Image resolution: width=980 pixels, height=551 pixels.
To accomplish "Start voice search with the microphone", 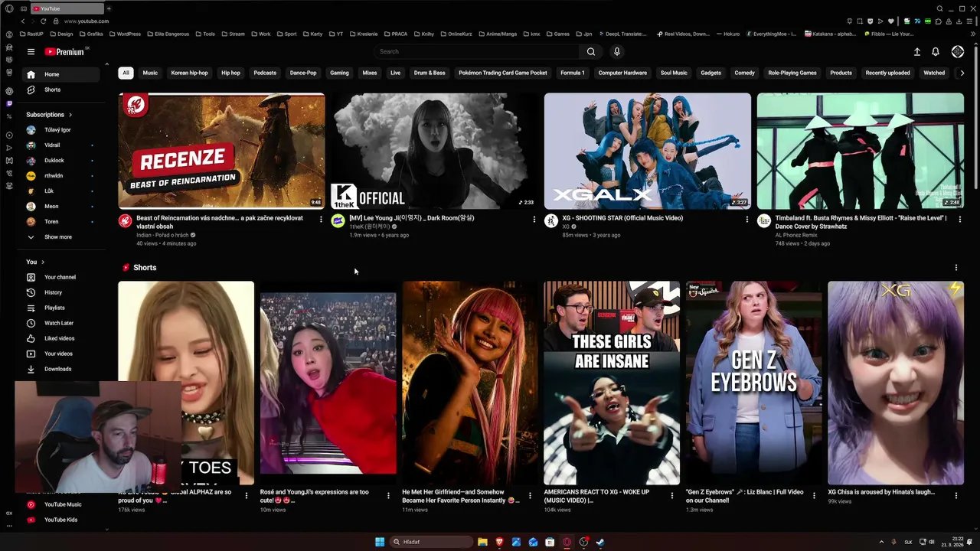I will click(x=617, y=52).
